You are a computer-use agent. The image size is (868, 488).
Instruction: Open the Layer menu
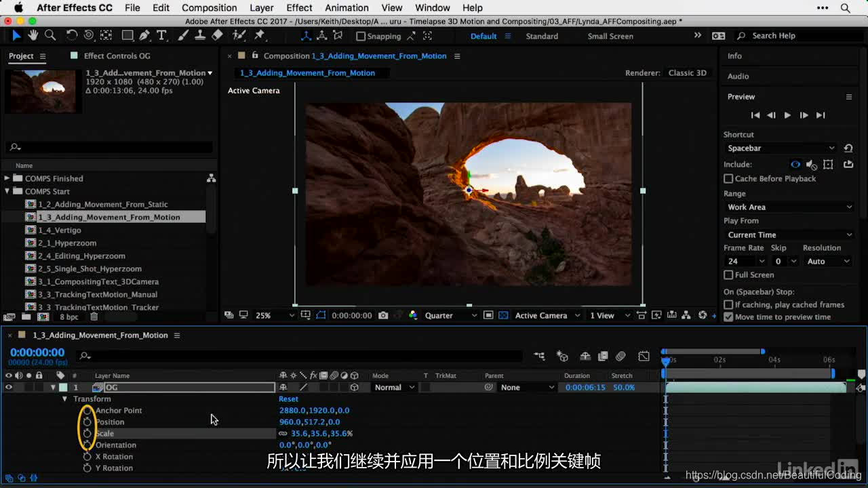(x=261, y=8)
